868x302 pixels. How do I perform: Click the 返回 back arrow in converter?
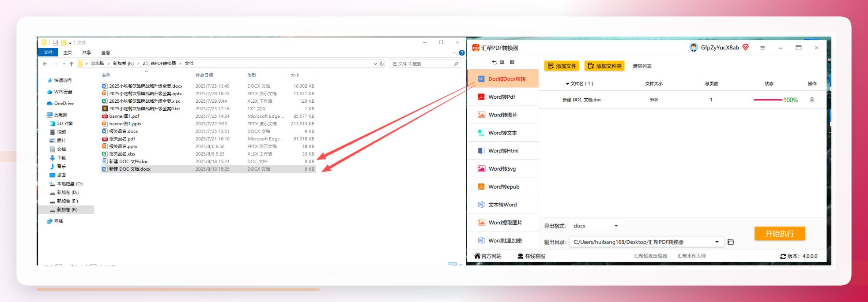pyautogui.click(x=495, y=62)
